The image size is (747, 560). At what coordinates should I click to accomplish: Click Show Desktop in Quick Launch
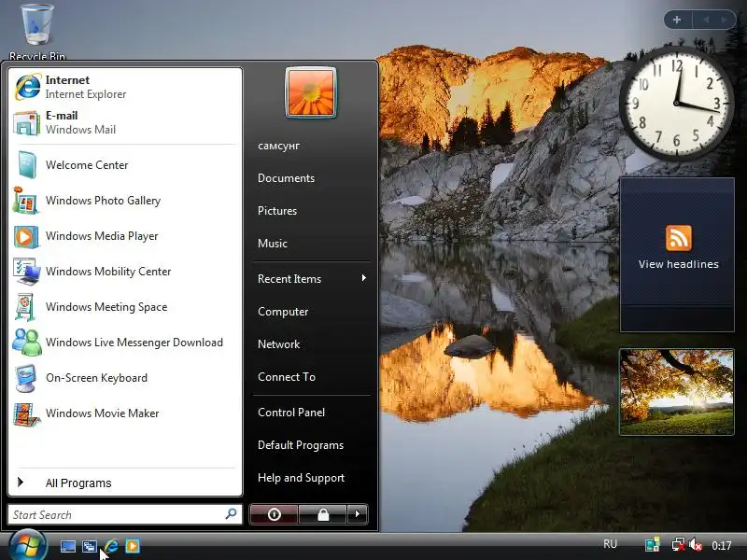pos(67,546)
